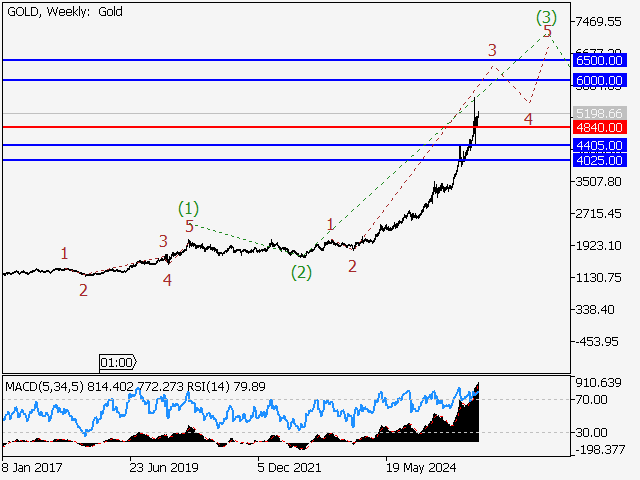The width and height of the screenshot is (640, 480).
Task: Select the green (3) wave label
Action: (545, 16)
